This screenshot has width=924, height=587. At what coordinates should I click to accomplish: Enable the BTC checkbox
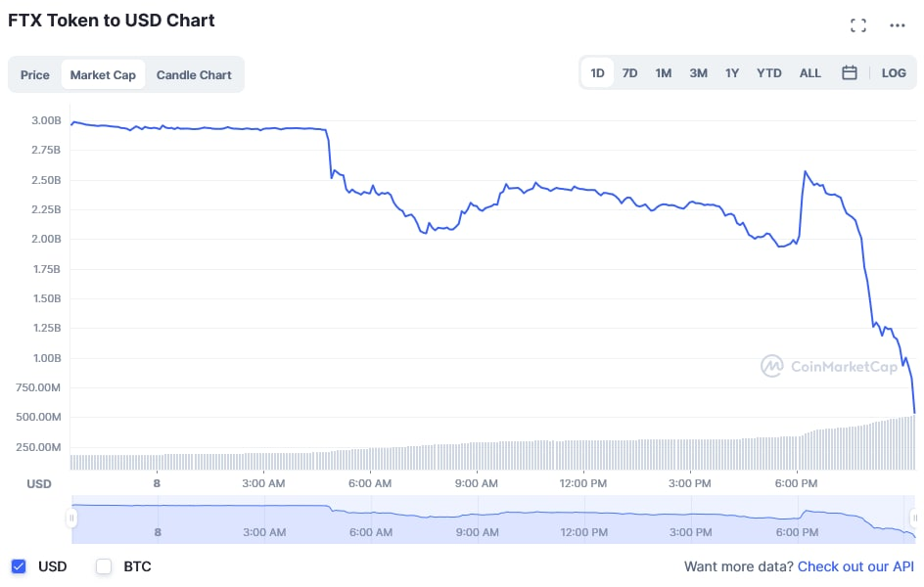pyautogui.click(x=104, y=566)
